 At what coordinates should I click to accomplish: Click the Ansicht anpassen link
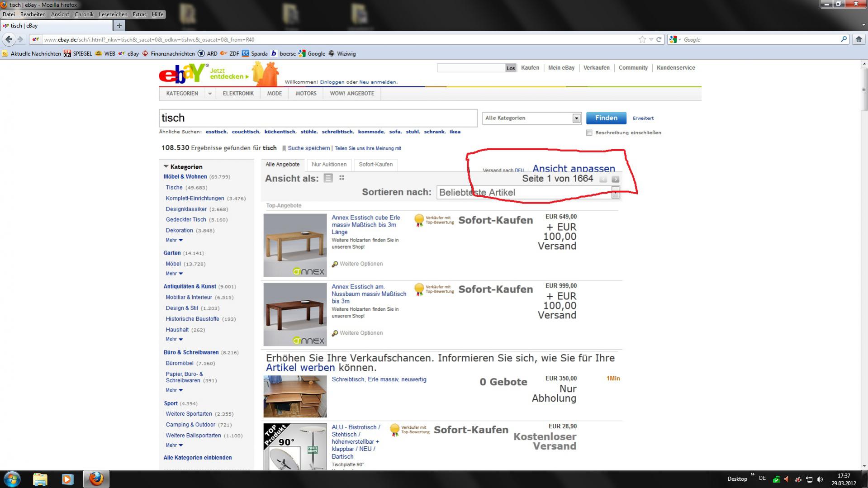coord(574,168)
